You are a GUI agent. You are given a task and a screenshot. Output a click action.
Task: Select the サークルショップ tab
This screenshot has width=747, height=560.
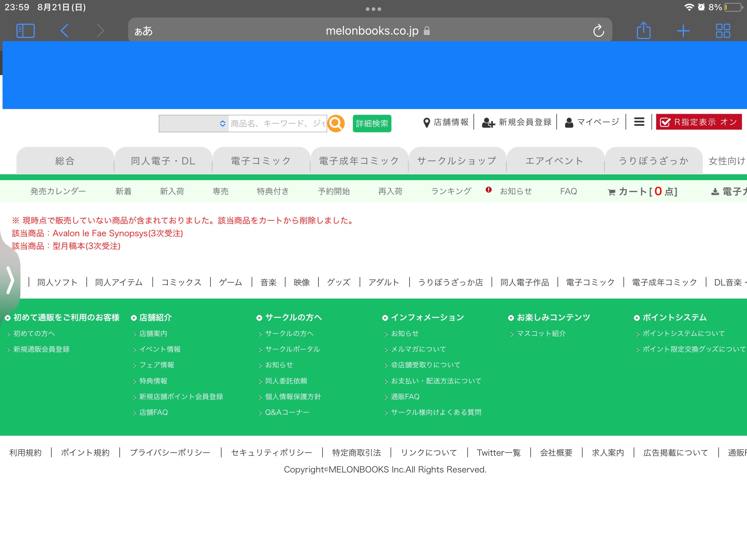[457, 161]
